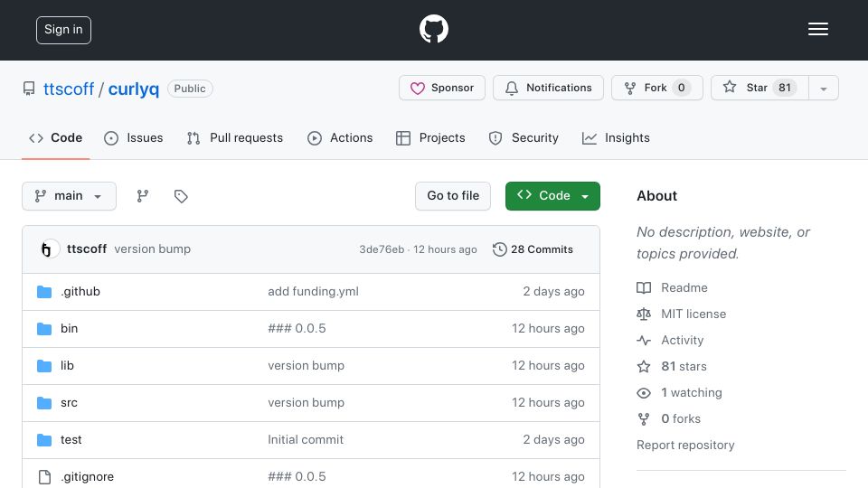Click the src folder icon

coord(44,403)
